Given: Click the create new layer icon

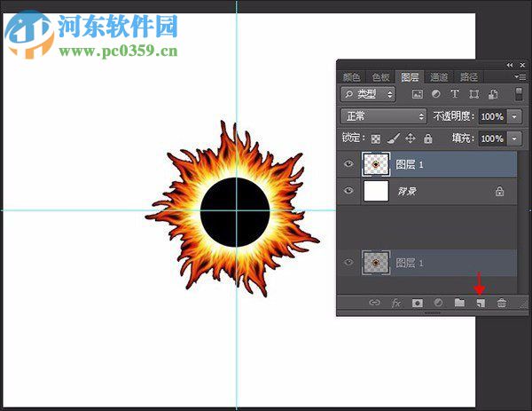Looking at the screenshot, I should coord(481,303).
